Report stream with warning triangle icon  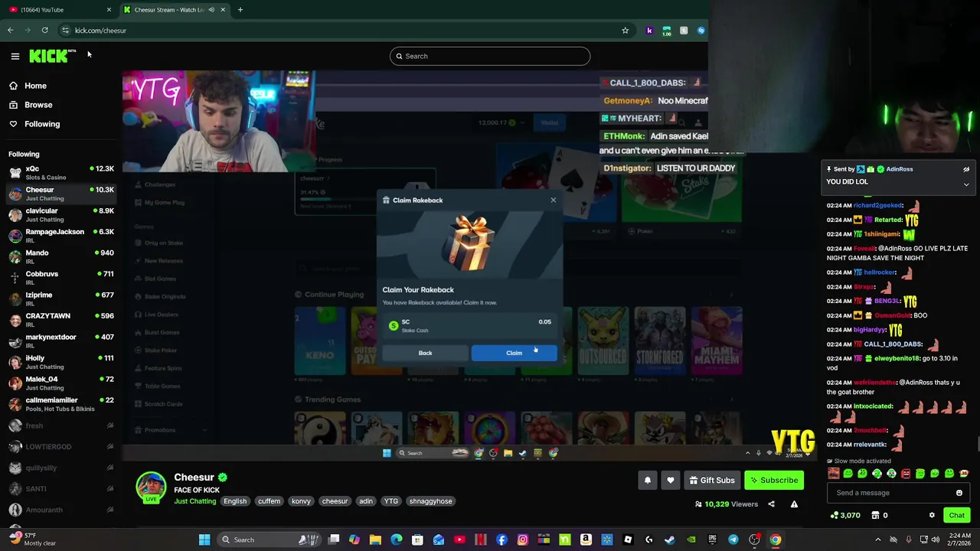794,504
